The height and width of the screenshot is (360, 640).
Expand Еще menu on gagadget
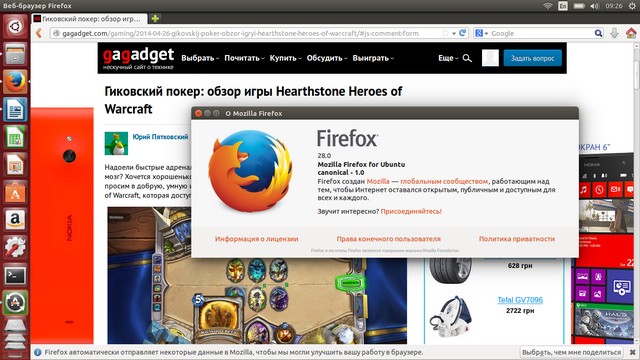448,58
